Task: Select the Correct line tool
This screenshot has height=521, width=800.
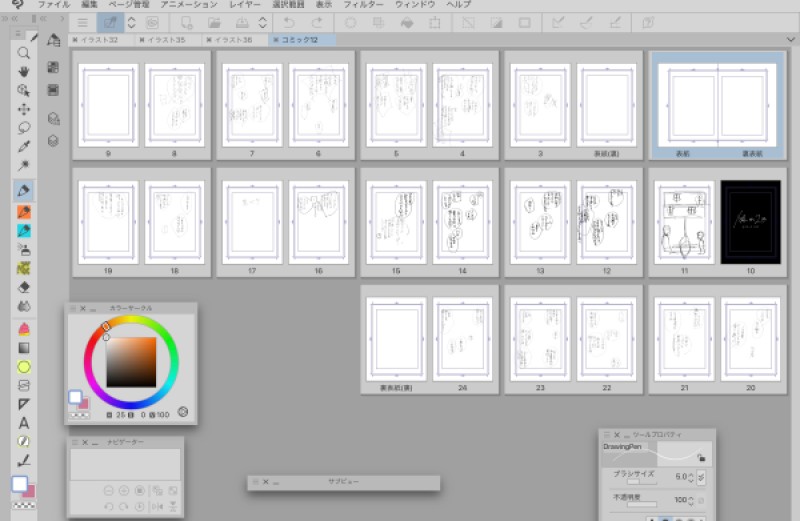Action: 23,461
